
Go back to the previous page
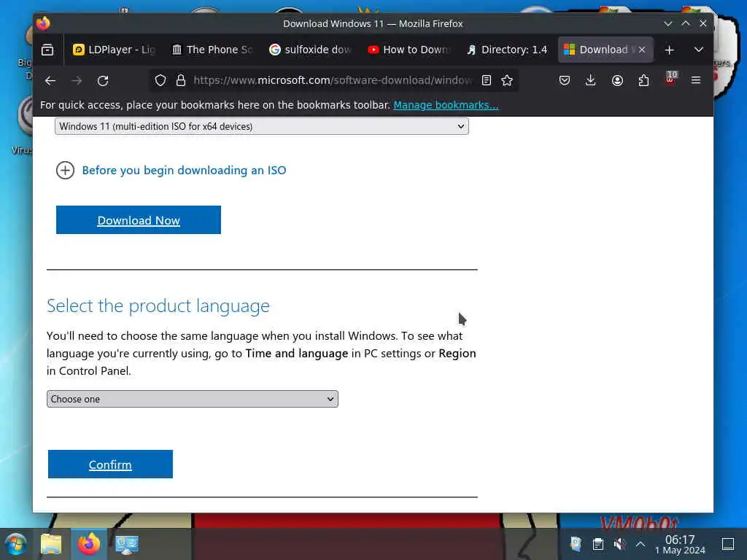50,80
